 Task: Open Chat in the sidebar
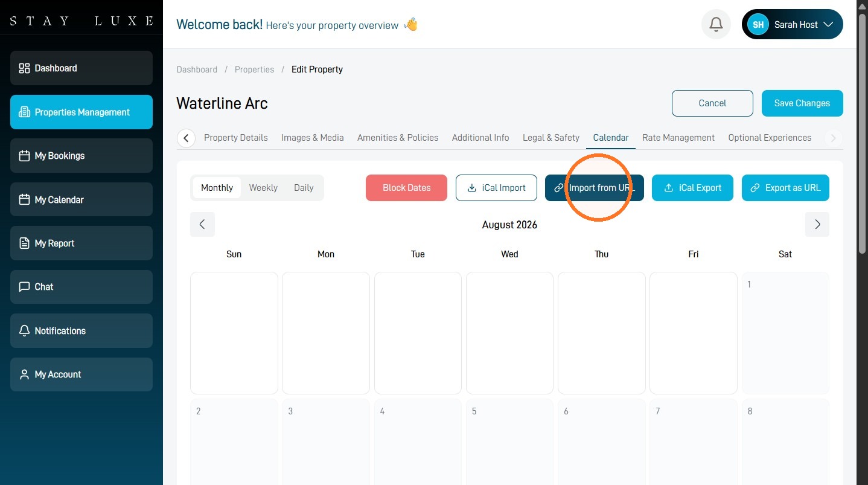point(81,287)
